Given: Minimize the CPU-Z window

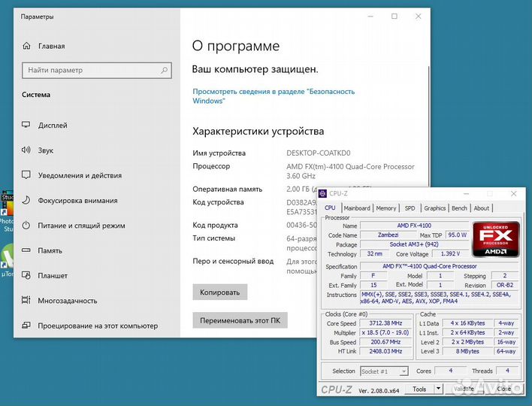Looking at the screenshot, I should (466, 193).
